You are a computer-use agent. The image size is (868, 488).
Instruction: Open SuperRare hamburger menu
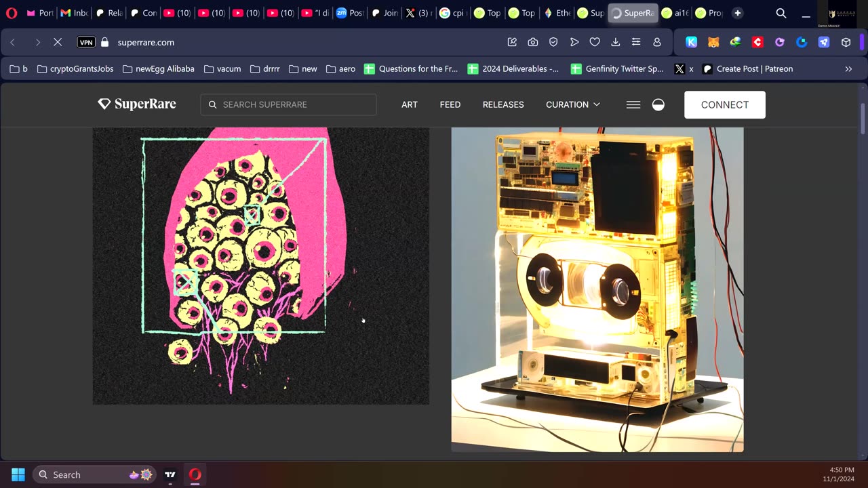pos(633,104)
